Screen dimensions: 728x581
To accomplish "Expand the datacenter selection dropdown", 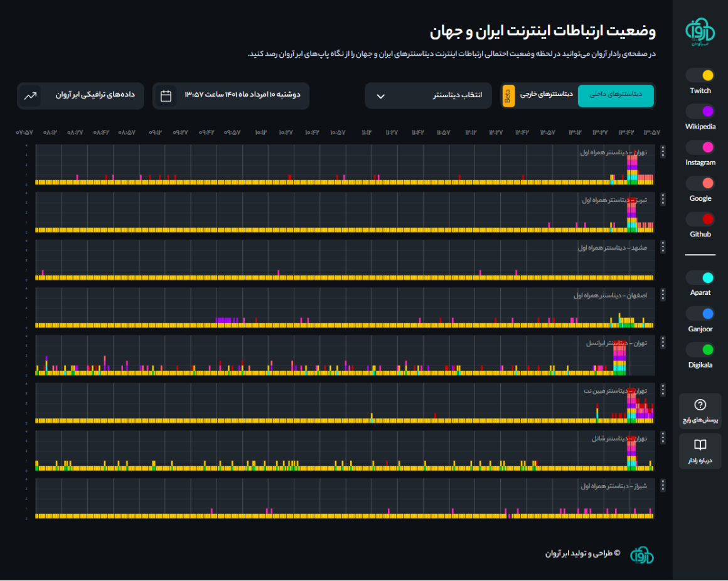I will click(x=428, y=96).
